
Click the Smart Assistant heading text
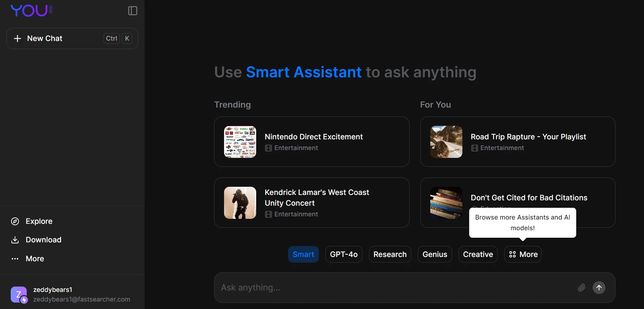coord(304,72)
